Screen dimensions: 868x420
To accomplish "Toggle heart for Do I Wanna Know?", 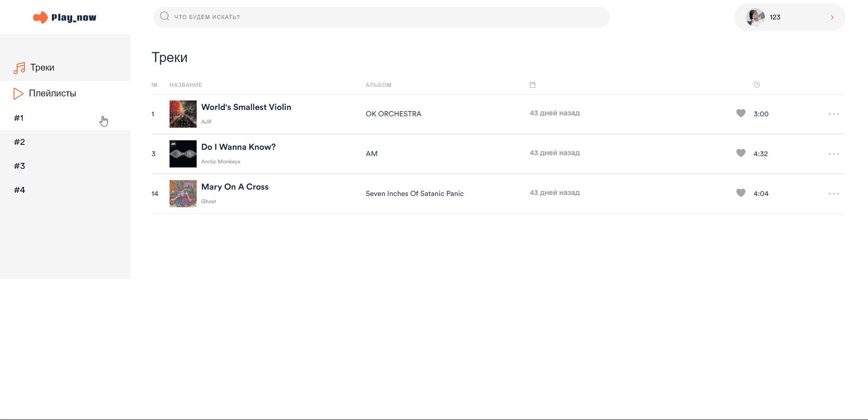I will point(741,153).
